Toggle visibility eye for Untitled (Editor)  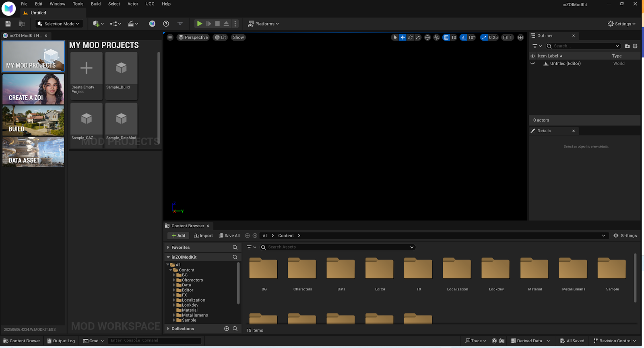coord(533,64)
